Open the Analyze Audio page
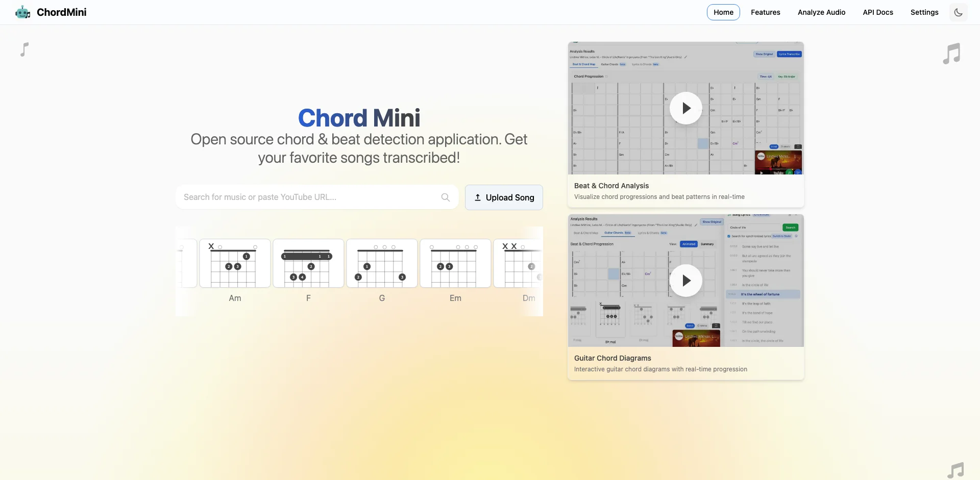This screenshot has width=980, height=480. tap(821, 12)
